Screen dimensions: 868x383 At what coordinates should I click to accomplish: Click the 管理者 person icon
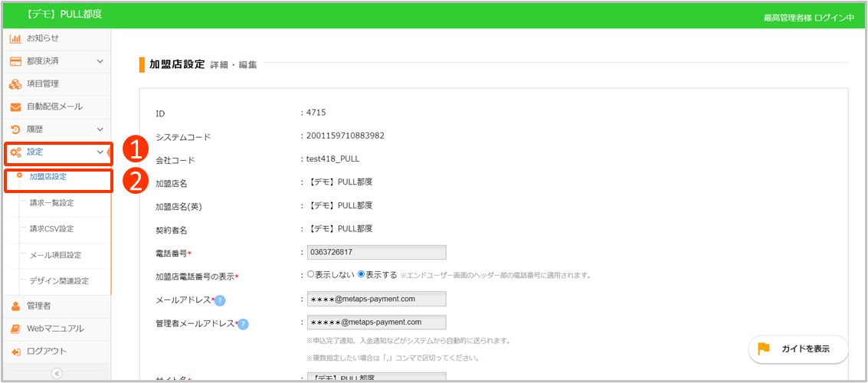point(15,306)
